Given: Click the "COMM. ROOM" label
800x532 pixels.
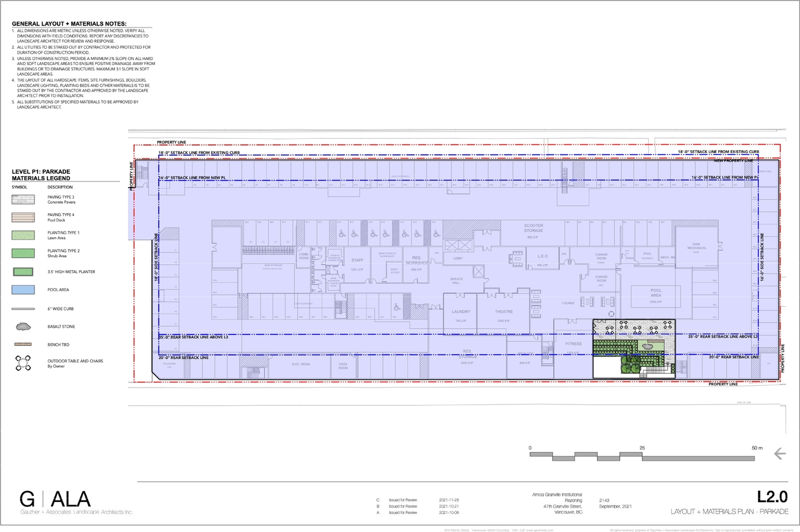Looking at the screenshot, I should 304,256.
